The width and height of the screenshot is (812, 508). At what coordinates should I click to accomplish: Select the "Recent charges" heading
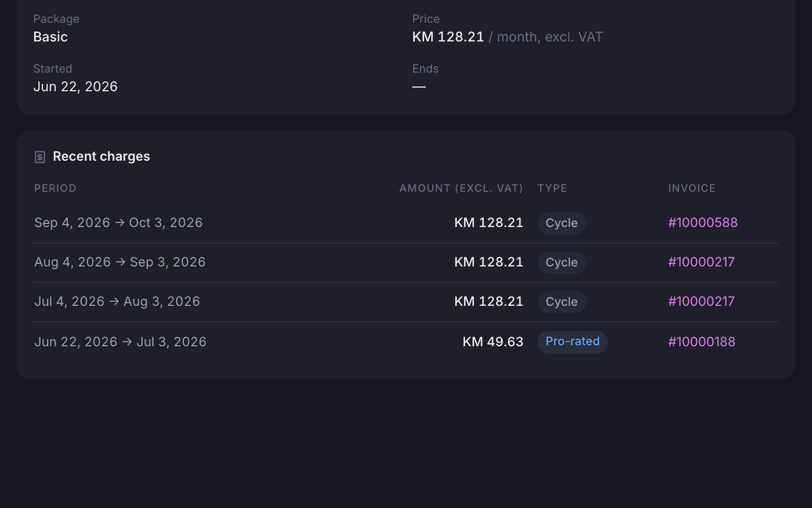click(x=102, y=157)
